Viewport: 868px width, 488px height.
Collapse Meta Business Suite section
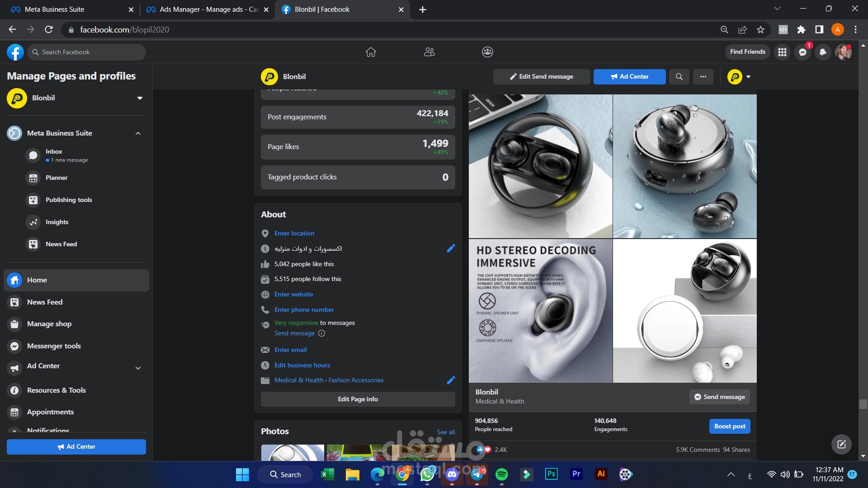click(x=138, y=133)
